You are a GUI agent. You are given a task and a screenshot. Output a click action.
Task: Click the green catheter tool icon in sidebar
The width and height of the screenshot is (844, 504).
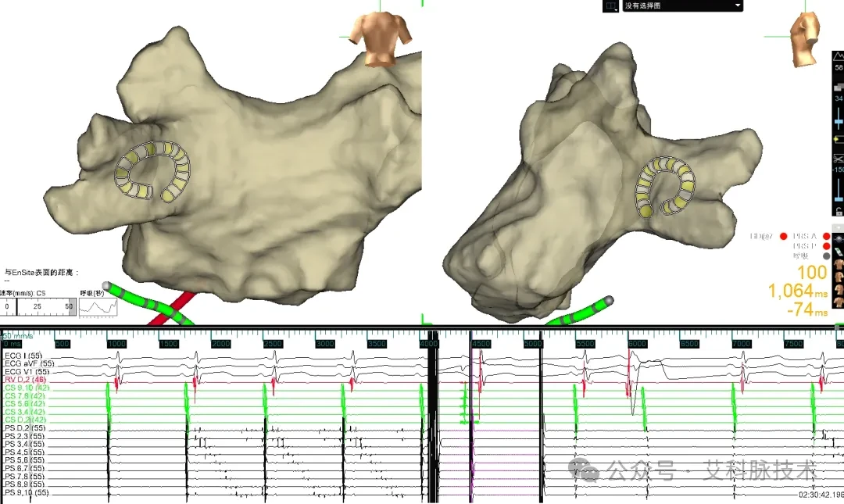[x=839, y=252]
